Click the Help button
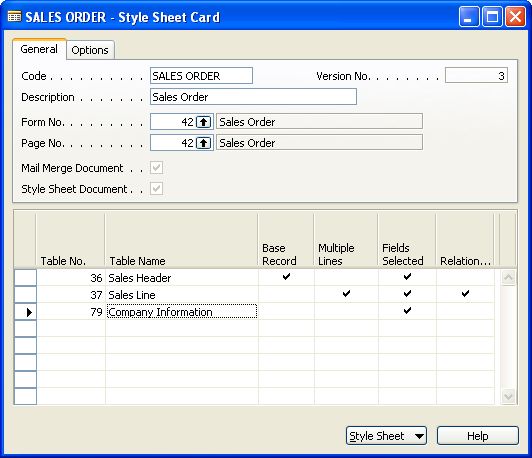The height and width of the screenshot is (458, 532). pos(477,436)
